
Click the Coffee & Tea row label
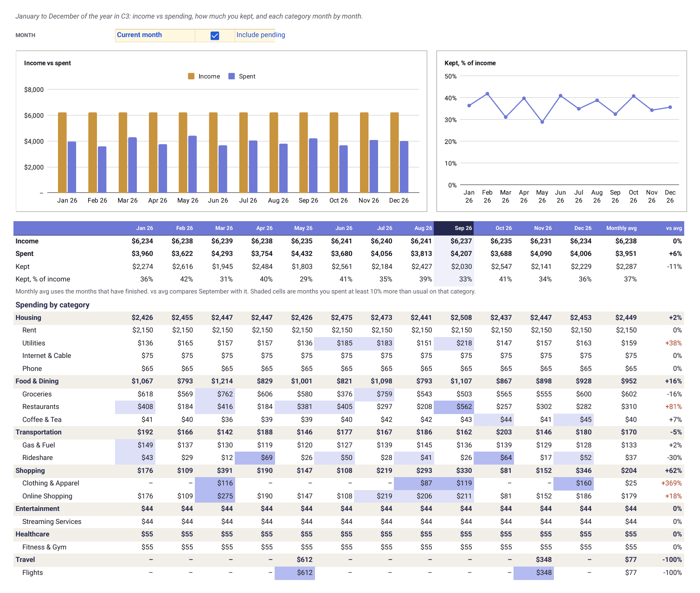pyautogui.click(x=42, y=420)
